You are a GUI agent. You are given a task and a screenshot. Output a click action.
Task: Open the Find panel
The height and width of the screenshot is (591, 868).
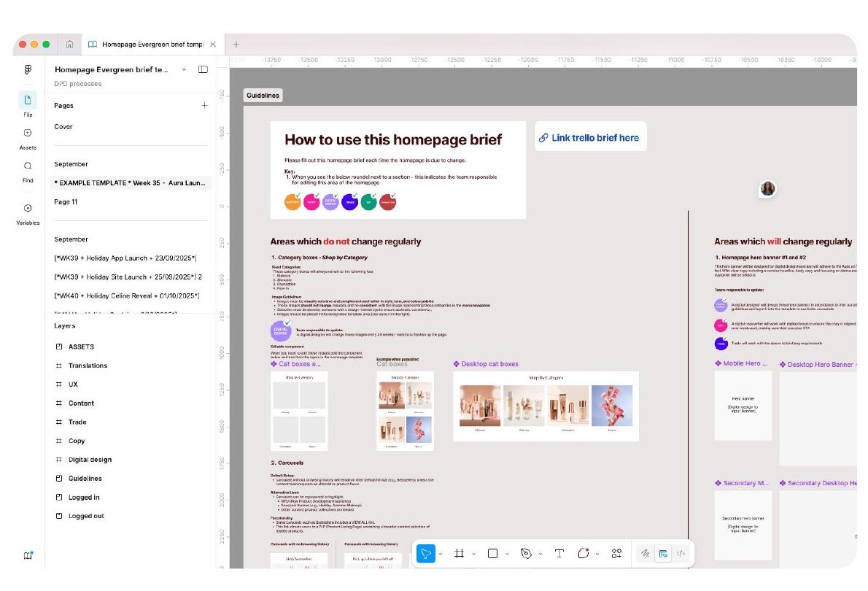point(28,171)
